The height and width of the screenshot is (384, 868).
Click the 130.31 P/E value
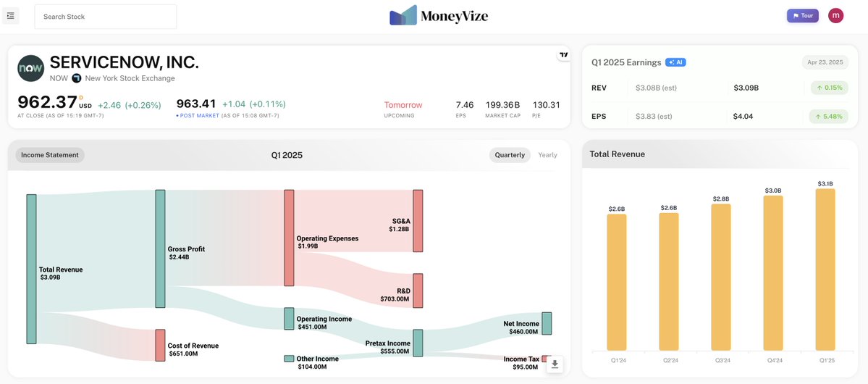pos(547,105)
